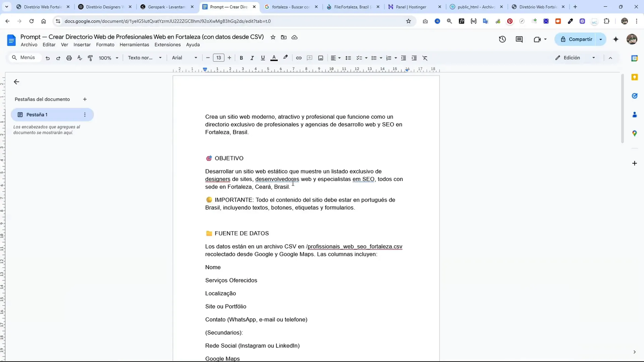Select the paint format tool
This screenshot has height=362, width=644.
(x=91, y=58)
